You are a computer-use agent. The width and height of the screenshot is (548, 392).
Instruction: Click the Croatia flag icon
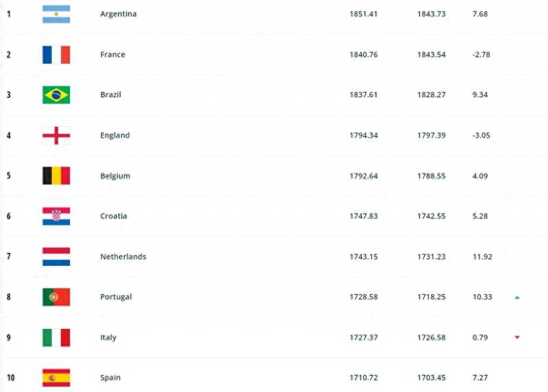[x=56, y=216]
